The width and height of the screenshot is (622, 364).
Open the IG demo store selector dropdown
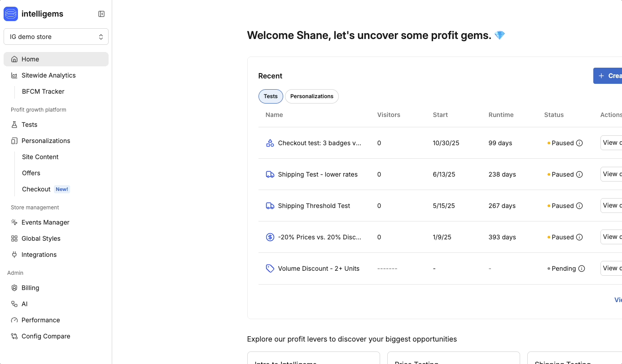(56, 37)
